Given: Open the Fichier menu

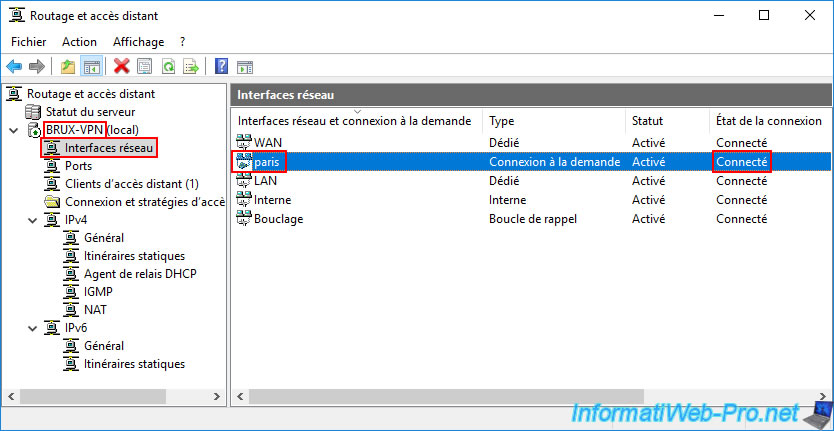Looking at the screenshot, I should coord(29,42).
